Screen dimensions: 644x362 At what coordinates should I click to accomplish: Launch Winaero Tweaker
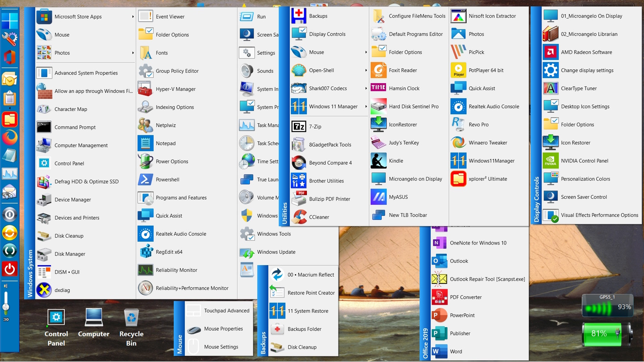click(487, 143)
